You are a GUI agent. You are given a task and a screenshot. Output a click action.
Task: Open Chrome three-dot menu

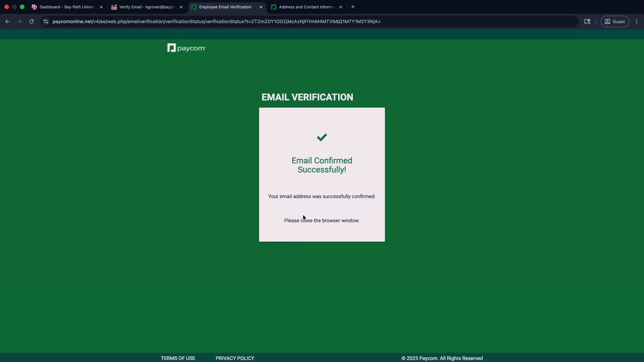637,21
